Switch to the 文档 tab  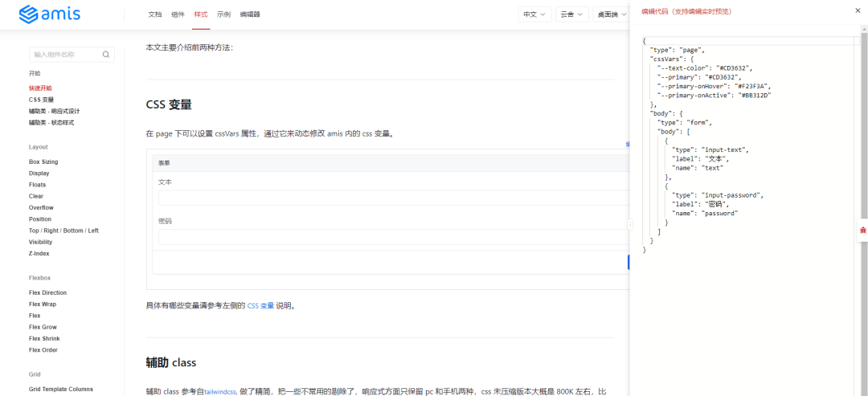coord(155,14)
